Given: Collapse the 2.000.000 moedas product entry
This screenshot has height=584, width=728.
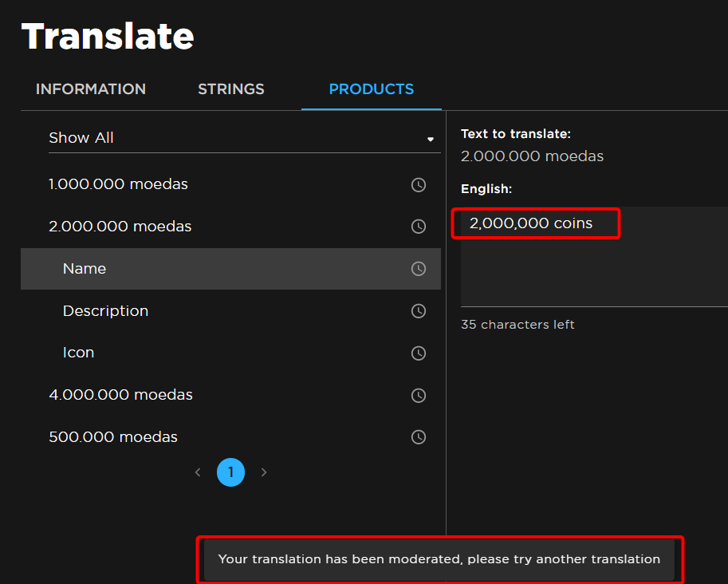Looking at the screenshot, I should click(x=120, y=226).
